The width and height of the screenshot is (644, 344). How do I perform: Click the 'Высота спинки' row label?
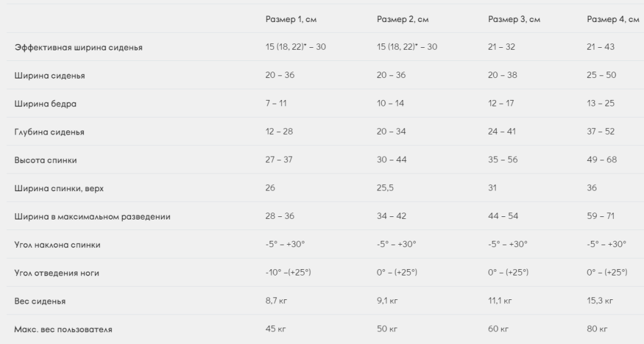(45, 160)
